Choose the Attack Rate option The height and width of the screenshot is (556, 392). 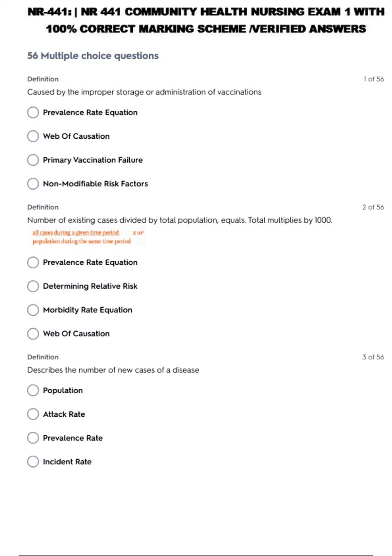tap(33, 414)
